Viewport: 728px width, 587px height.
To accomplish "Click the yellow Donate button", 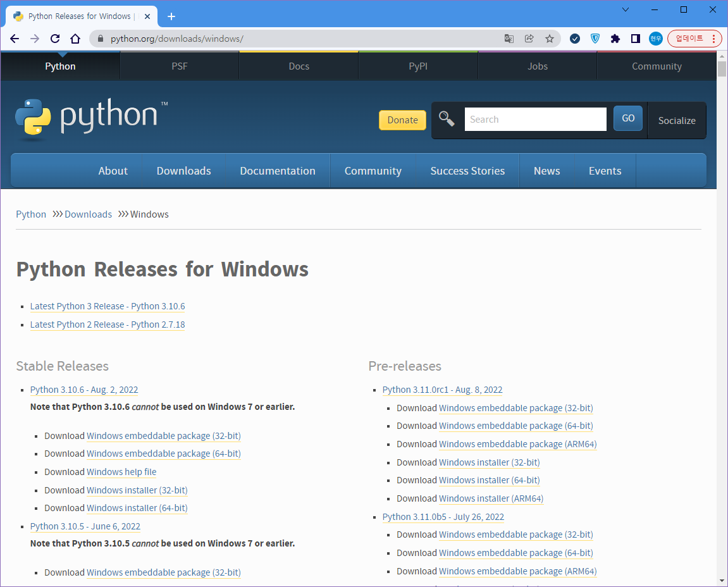I will [x=402, y=120].
